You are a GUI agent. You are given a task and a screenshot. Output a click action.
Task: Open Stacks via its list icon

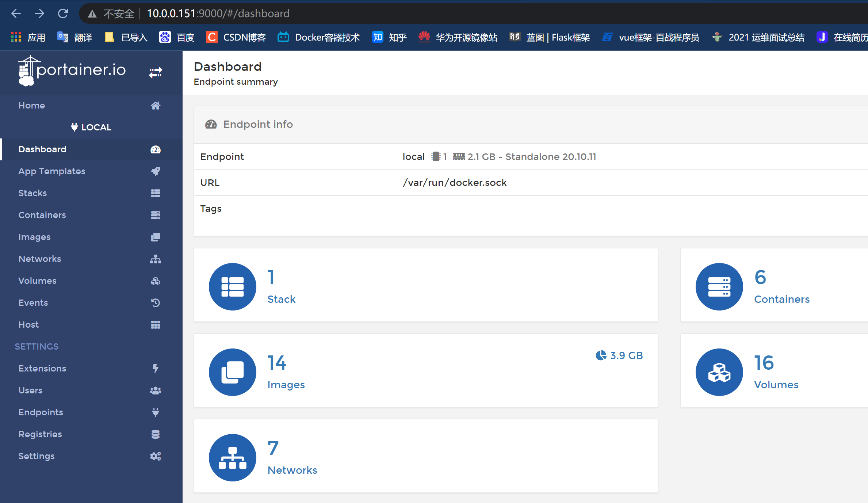tap(155, 193)
